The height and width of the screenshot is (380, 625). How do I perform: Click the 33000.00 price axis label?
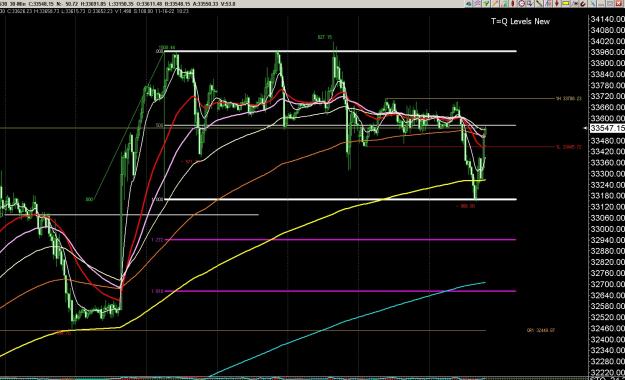(607, 229)
